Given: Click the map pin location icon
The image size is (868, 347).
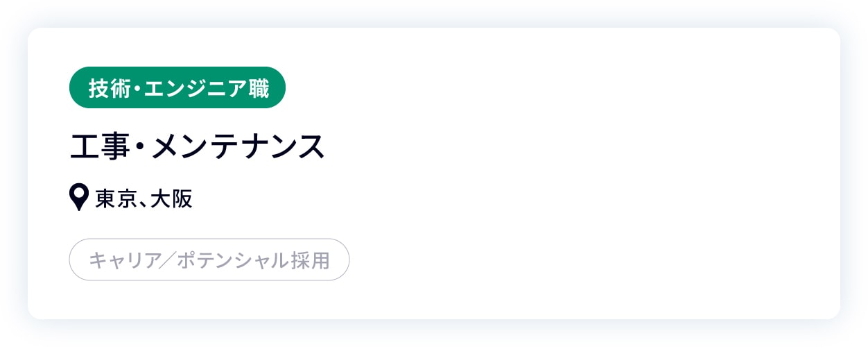Looking at the screenshot, I should click(80, 198).
